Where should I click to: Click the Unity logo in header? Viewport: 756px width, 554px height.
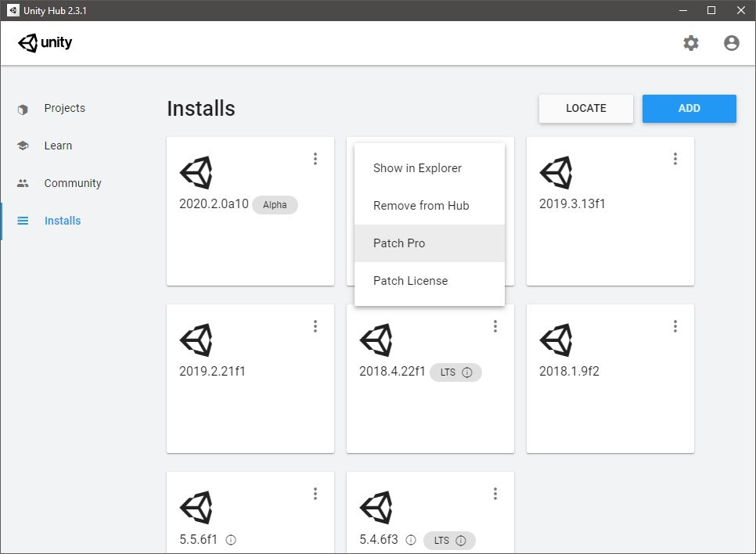[x=45, y=42]
